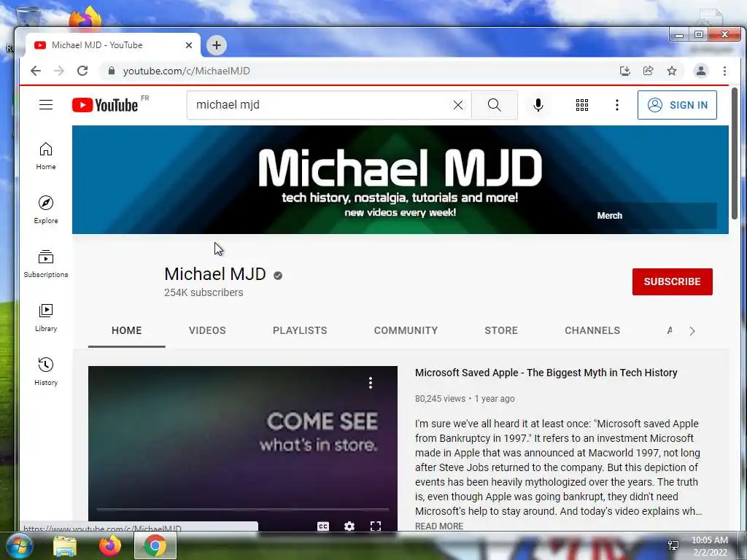The image size is (747, 560).
Task: Open YouTube apps grid
Action: (581, 105)
